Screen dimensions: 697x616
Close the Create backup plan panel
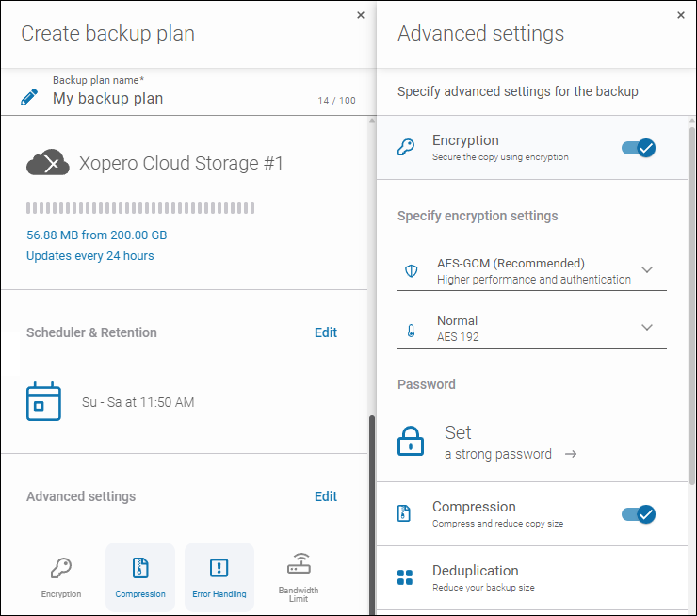point(361,15)
